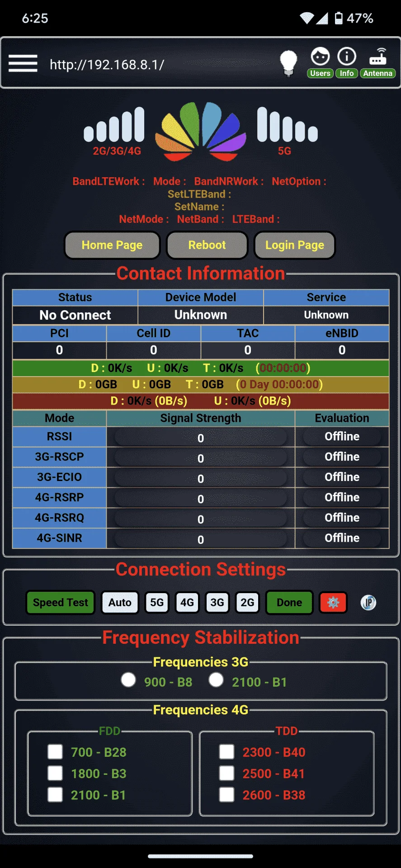Click Offline evaluation for 4G-RSRQ
The height and width of the screenshot is (868, 401).
(x=342, y=518)
